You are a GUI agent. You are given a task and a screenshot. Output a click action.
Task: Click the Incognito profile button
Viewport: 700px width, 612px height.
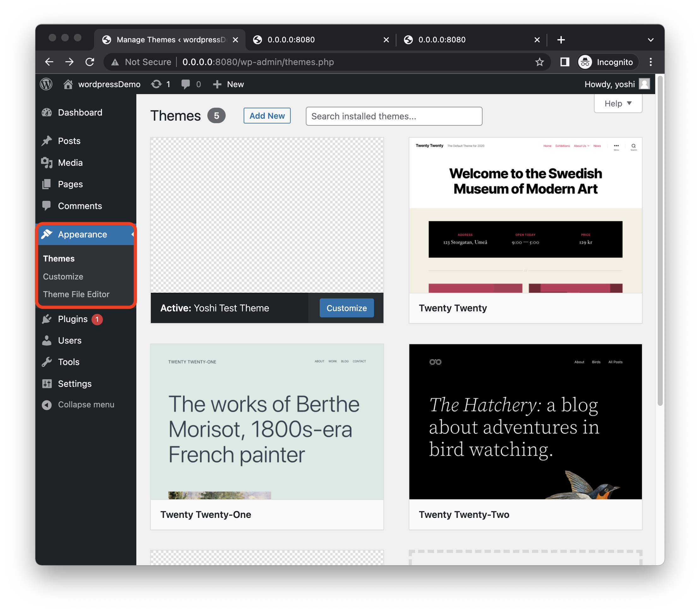tap(607, 62)
